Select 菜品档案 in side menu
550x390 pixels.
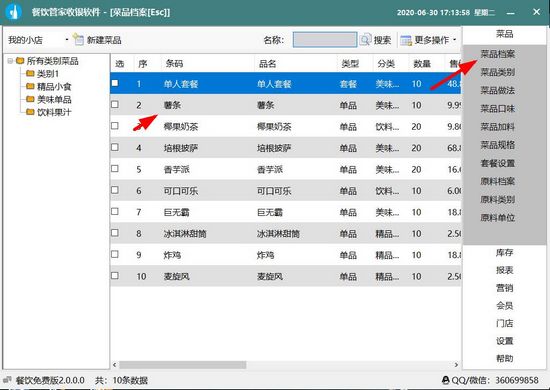click(497, 54)
